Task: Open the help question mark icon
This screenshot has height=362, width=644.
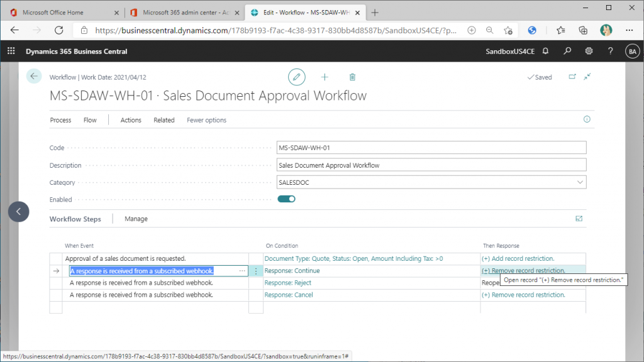Action: pyautogui.click(x=610, y=52)
